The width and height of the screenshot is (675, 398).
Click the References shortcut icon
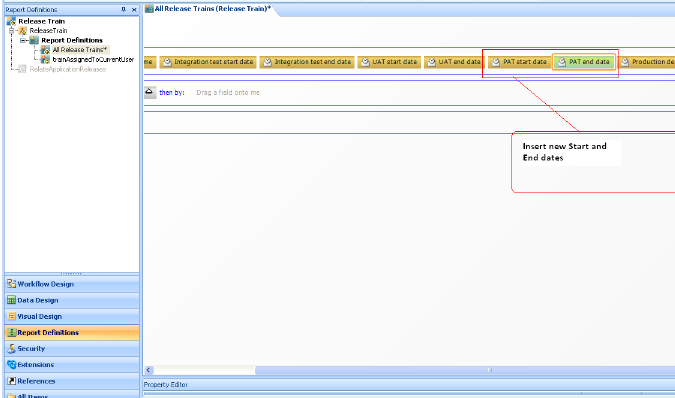pos(12,381)
